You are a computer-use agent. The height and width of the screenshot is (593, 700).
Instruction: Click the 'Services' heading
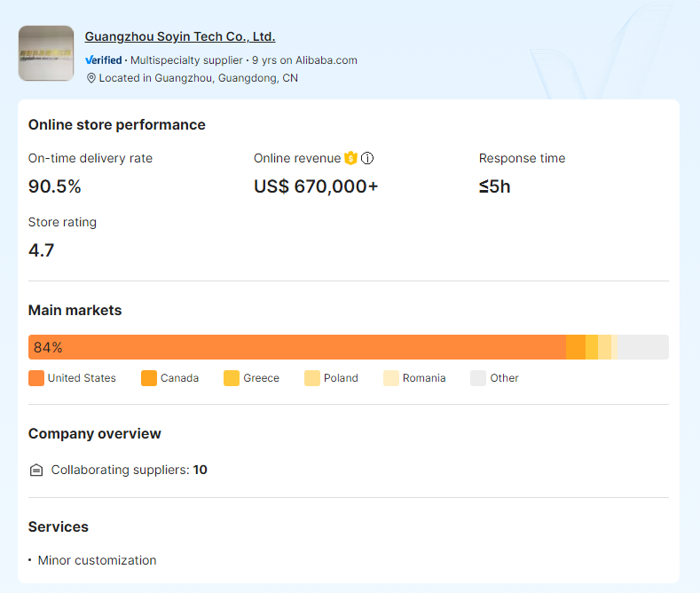(59, 527)
